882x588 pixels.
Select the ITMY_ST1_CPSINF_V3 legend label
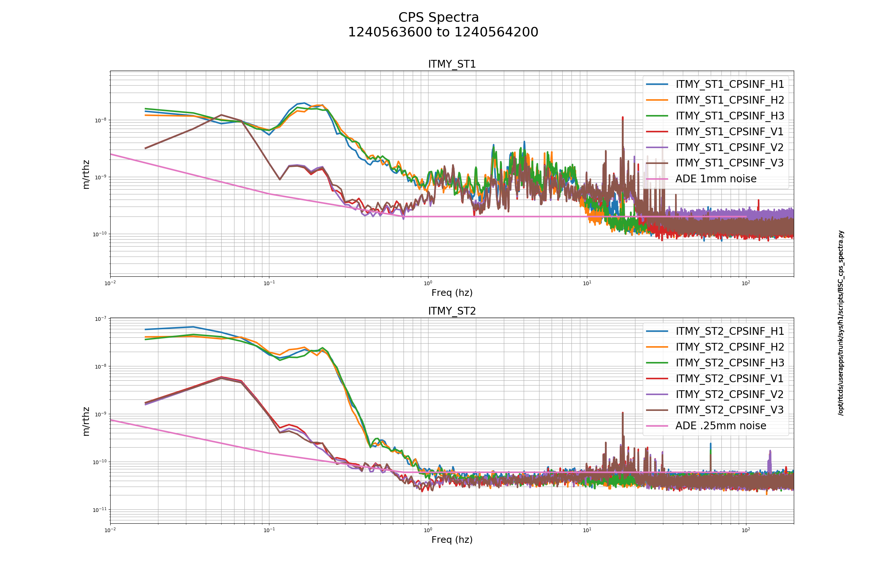[x=729, y=163]
